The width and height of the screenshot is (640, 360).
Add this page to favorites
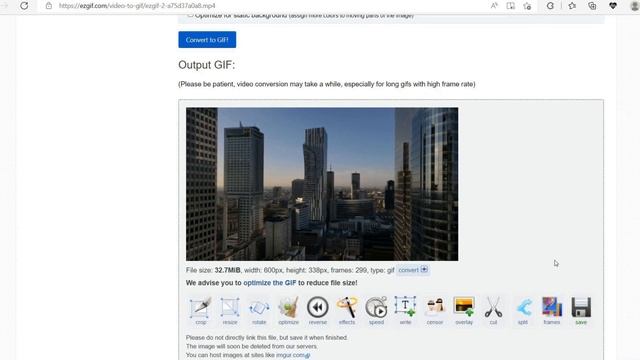(x=527, y=6)
